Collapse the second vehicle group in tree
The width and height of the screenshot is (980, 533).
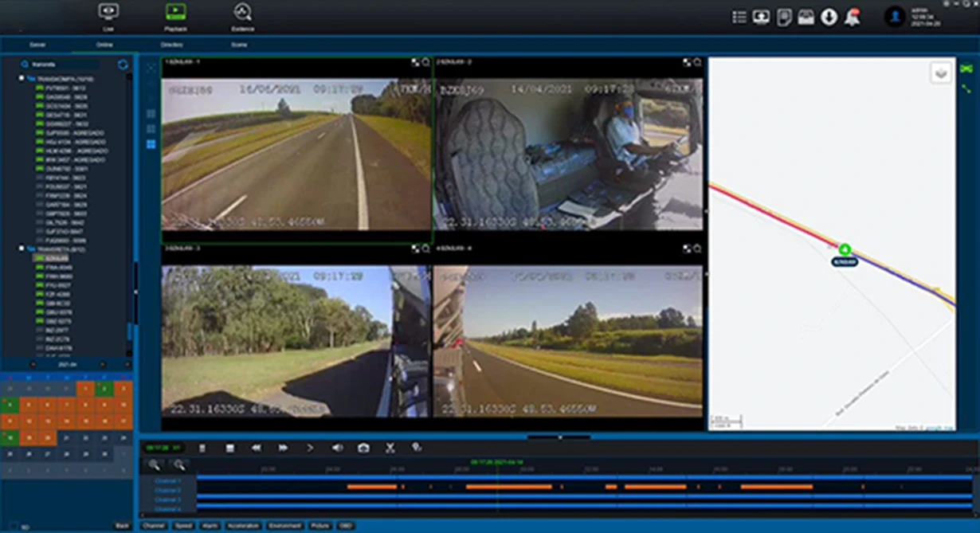pyautogui.click(x=22, y=249)
